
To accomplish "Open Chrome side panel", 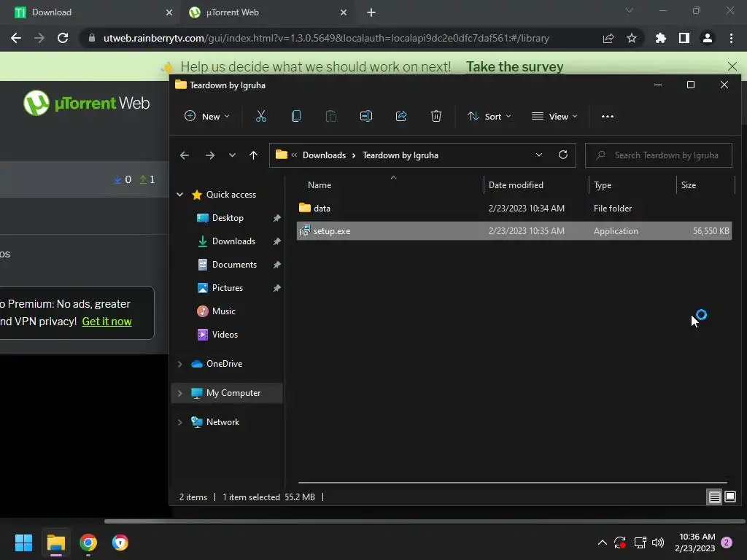I will (x=684, y=38).
